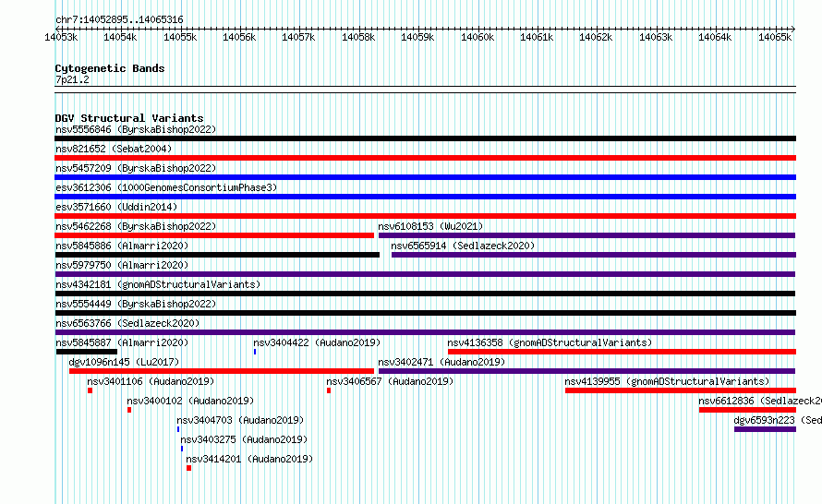The width and height of the screenshot is (822, 504).
Task: Open variant nsv5554449 (ByrskaBishop2022)
Action: point(136,304)
